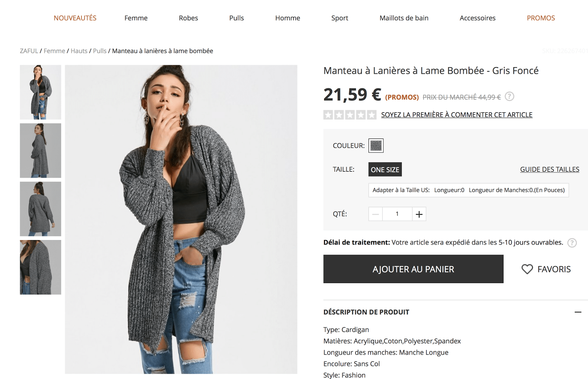Click the link to comment first on article
This screenshot has height=379, width=588.
(x=456, y=115)
